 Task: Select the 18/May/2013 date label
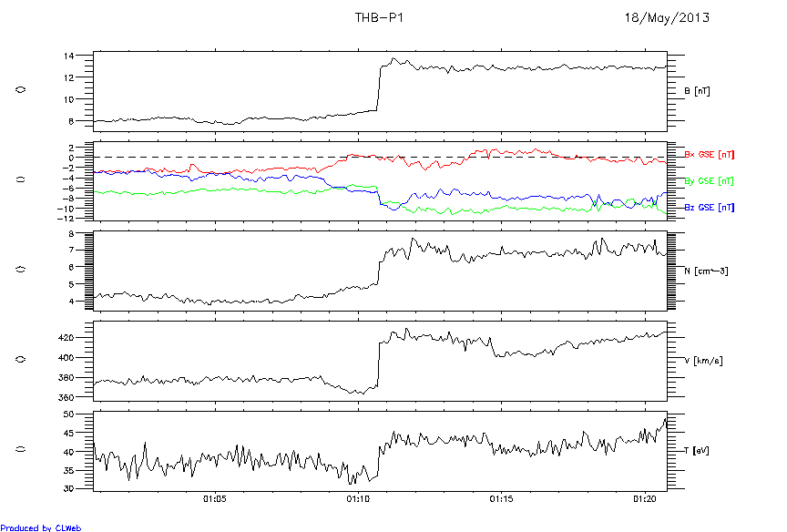pos(667,18)
